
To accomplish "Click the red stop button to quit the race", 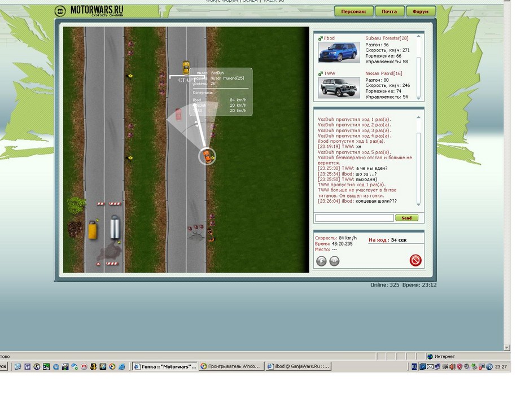I will pos(415,260).
